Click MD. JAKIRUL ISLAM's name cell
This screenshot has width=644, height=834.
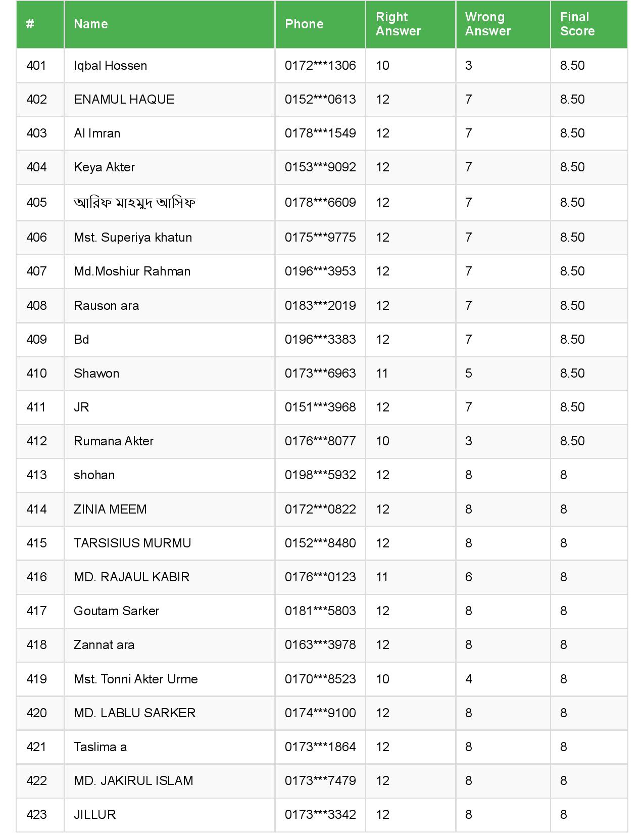pyautogui.click(x=133, y=781)
